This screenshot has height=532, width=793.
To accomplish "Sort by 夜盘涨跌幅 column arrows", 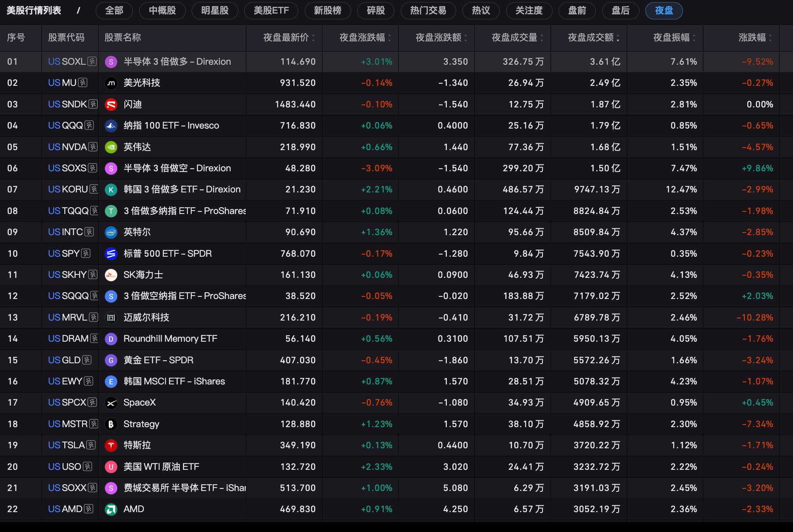I will click(389, 38).
